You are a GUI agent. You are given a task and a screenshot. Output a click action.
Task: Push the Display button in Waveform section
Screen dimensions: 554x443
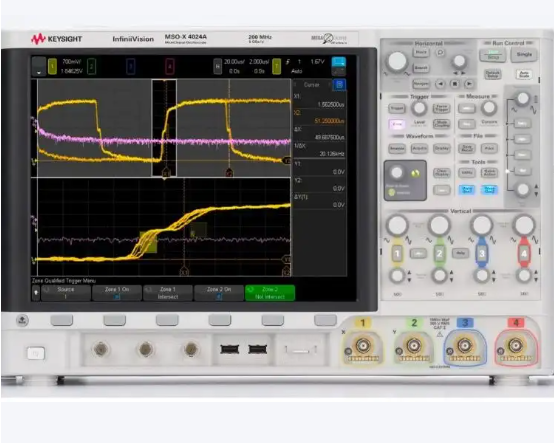tap(441, 148)
